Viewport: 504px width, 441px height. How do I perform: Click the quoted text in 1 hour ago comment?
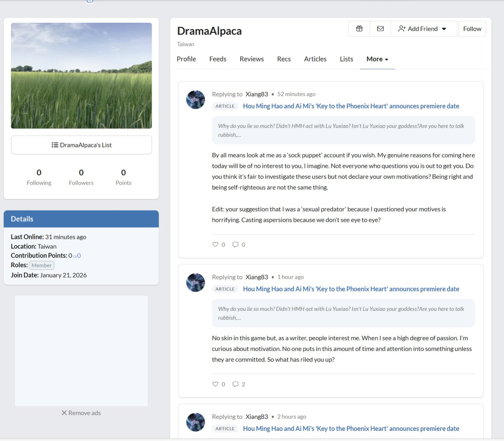click(343, 313)
